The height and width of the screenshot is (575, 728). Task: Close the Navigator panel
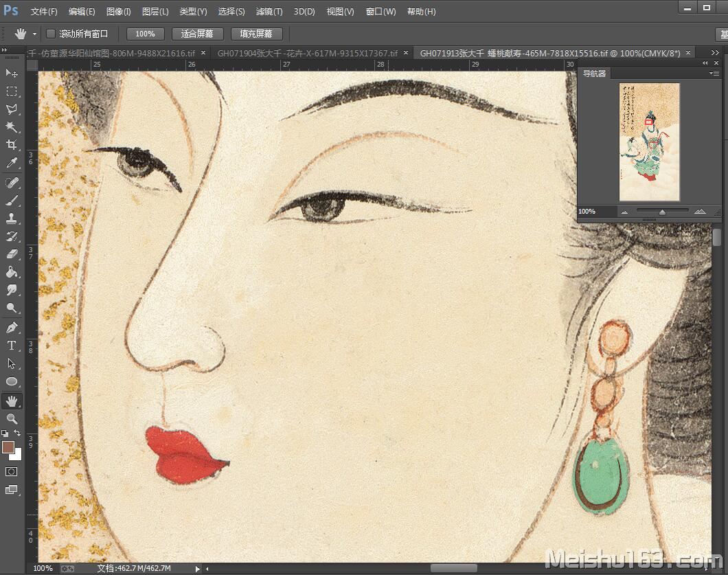716,63
